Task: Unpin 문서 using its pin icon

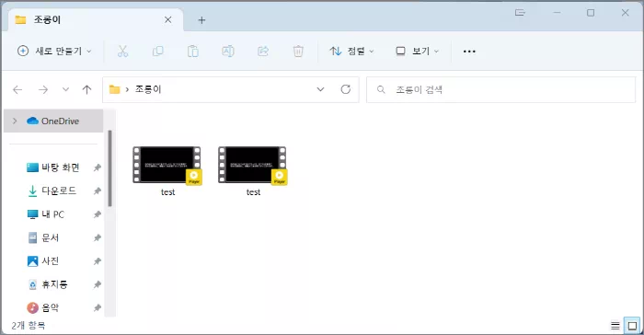Action: (97, 238)
